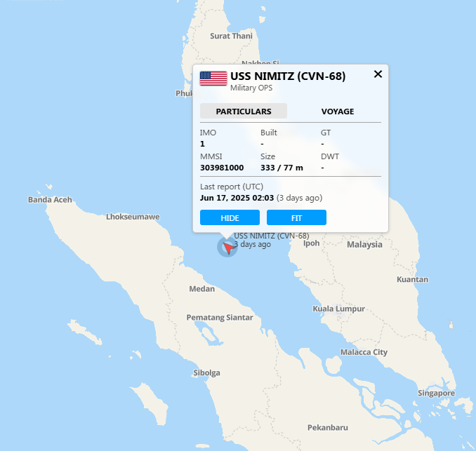
Task: Switch to the VOYAGE tab
Action: pos(338,112)
